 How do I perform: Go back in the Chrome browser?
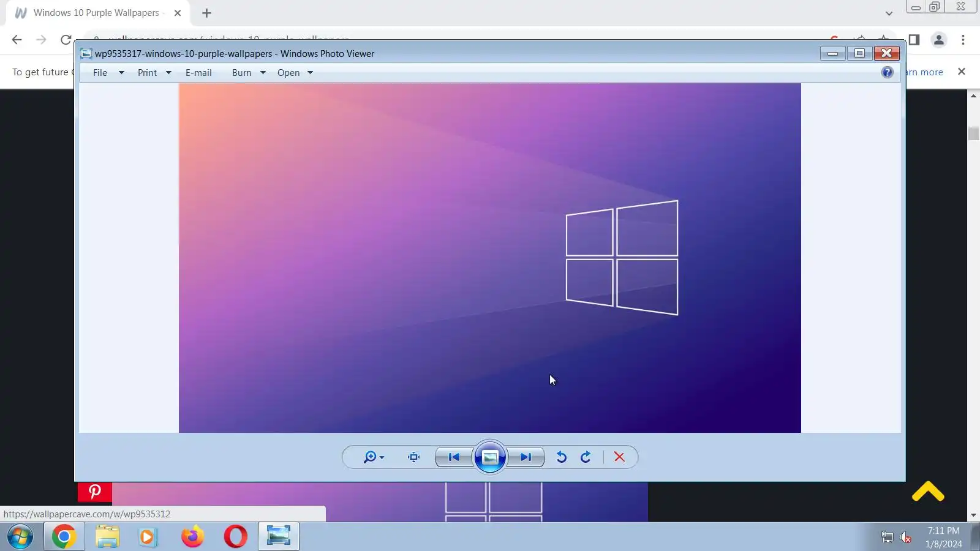click(17, 40)
